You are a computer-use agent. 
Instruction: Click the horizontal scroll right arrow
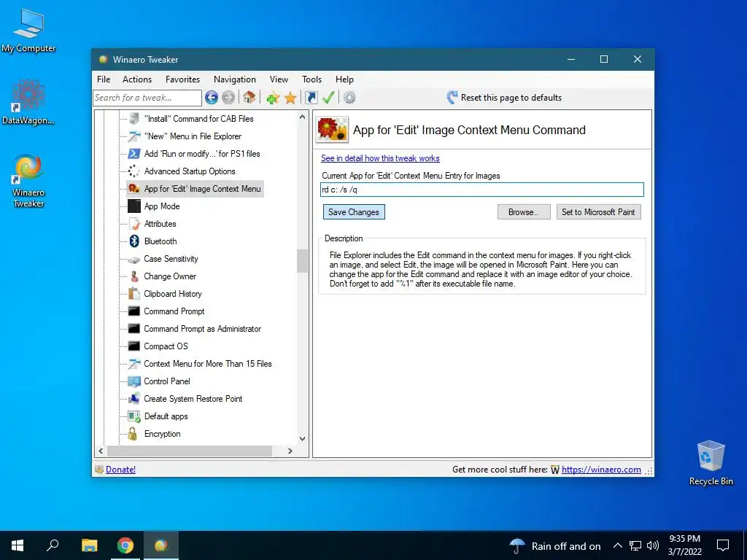pos(290,451)
